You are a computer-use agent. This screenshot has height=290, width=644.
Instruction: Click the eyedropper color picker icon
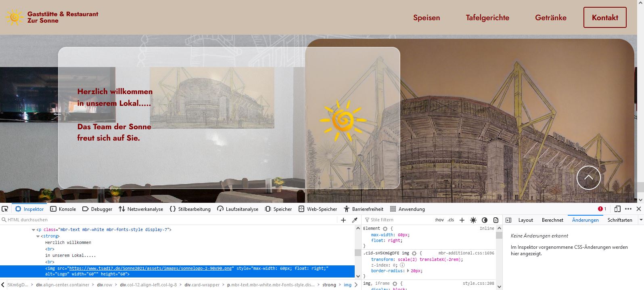[355, 220]
